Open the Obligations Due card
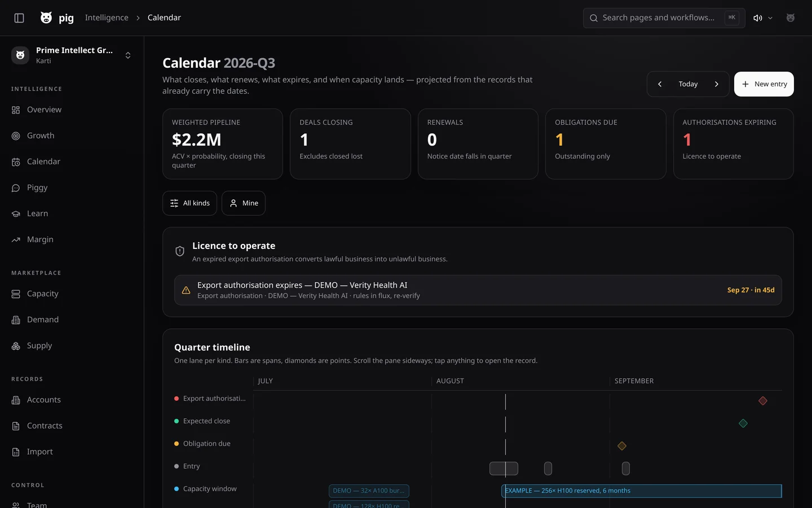This screenshot has width=812, height=508. coord(606,144)
